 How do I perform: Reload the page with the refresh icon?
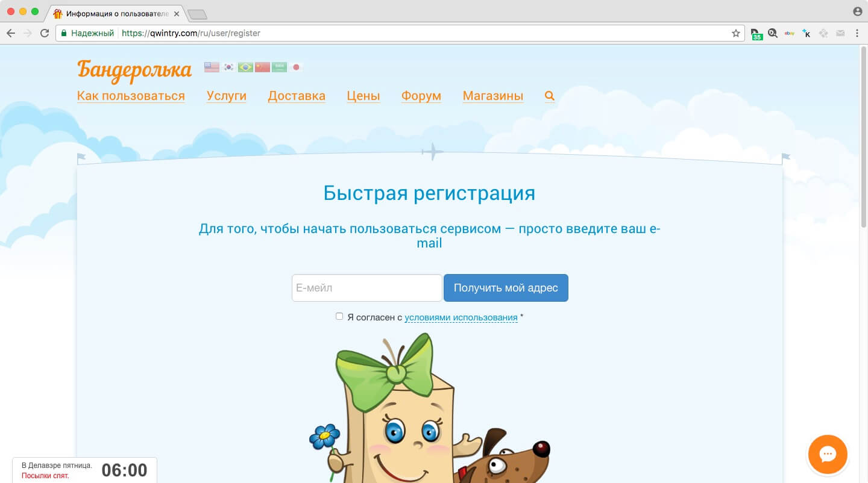point(44,34)
